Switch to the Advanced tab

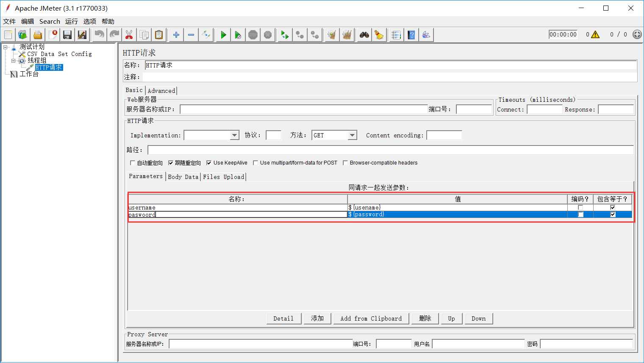161,91
